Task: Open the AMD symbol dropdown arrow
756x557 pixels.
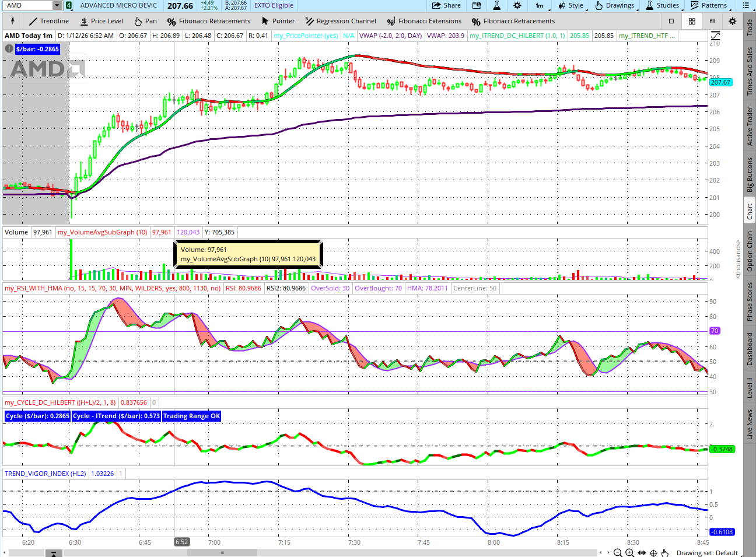Action: point(57,5)
